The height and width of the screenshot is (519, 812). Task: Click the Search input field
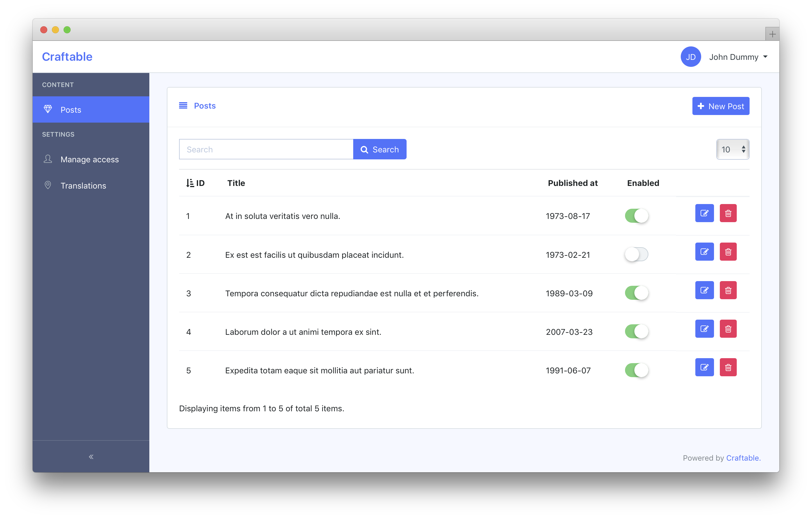click(x=266, y=149)
